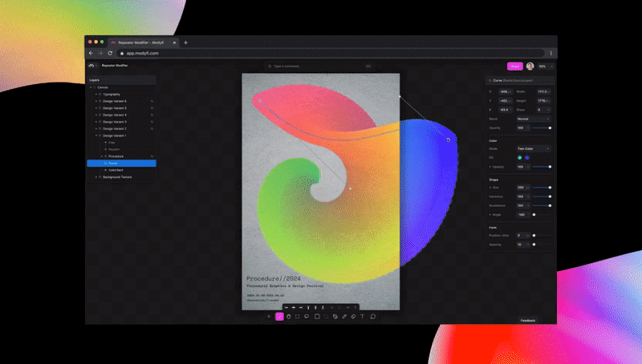Viewport: 642px width, 364px height.
Task: Select the rounded rectangle shape tool
Action: click(x=317, y=317)
